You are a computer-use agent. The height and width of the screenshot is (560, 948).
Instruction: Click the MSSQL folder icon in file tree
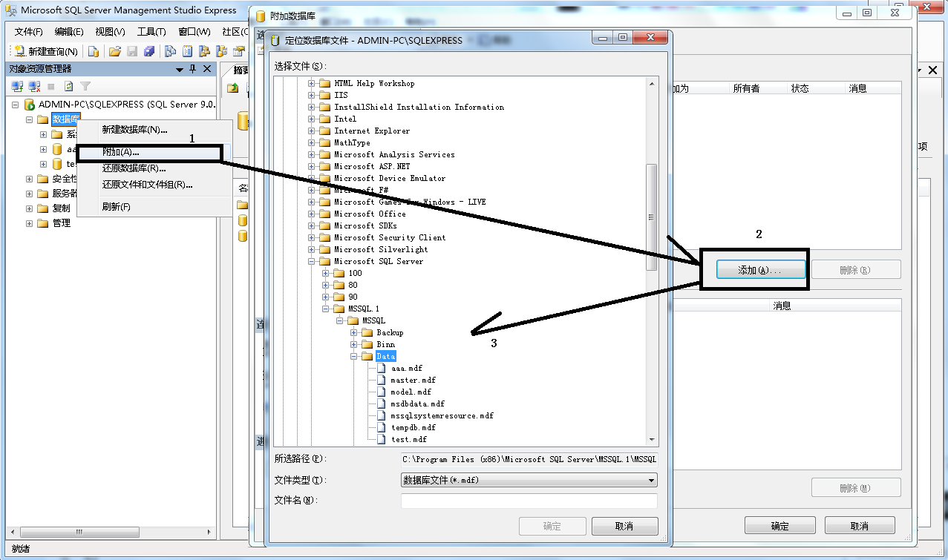pyautogui.click(x=353, y=320)
